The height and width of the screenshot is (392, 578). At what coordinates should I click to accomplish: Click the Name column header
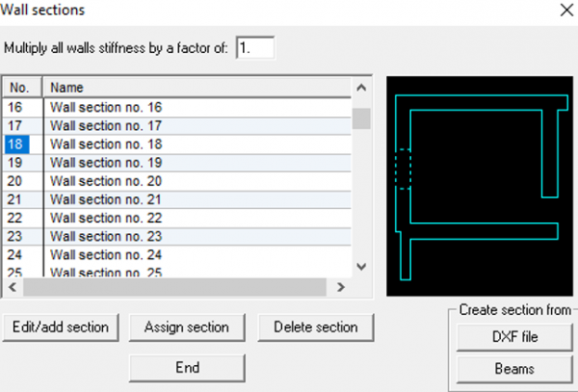click(197, 88)
